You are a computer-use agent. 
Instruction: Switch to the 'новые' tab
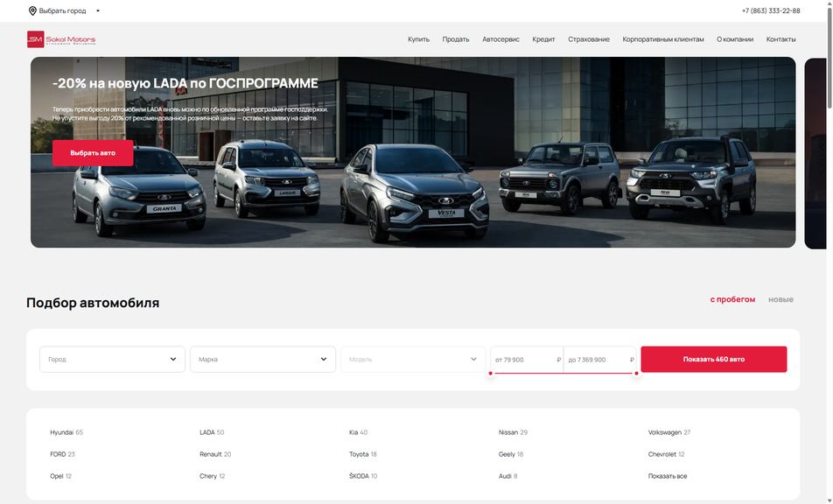(780, 299)
